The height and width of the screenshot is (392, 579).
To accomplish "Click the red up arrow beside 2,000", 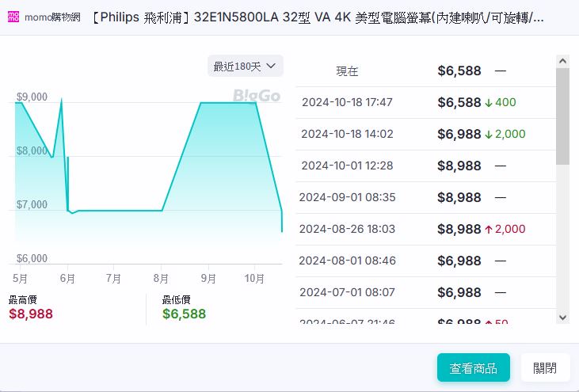I will tap(489, 230).
